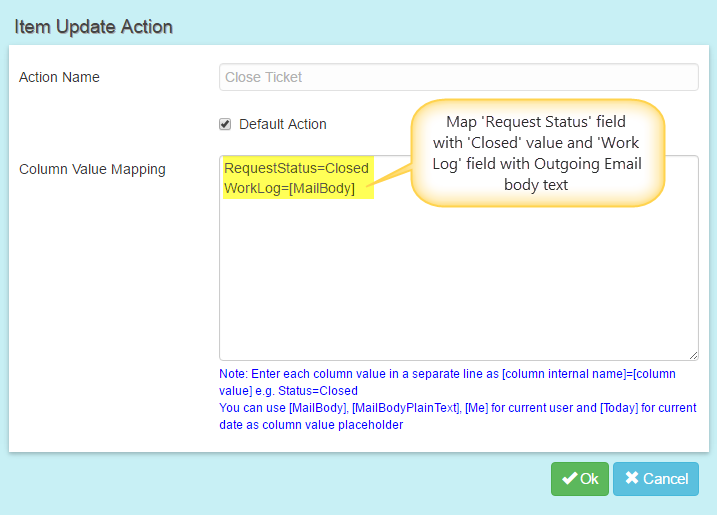Confirm the dialog with Ok text
The height and width of the screenshot is (515, 717).
[589, 478]
